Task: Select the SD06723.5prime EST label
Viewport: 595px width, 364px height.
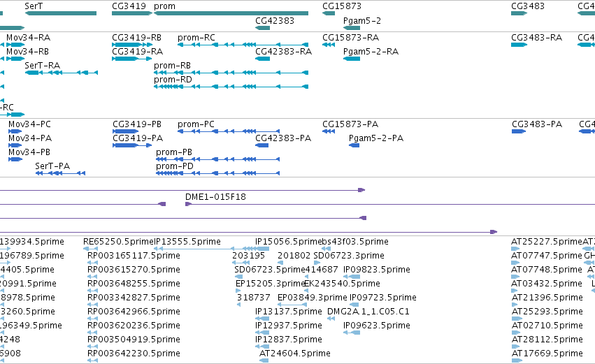Action: [270, 270]
